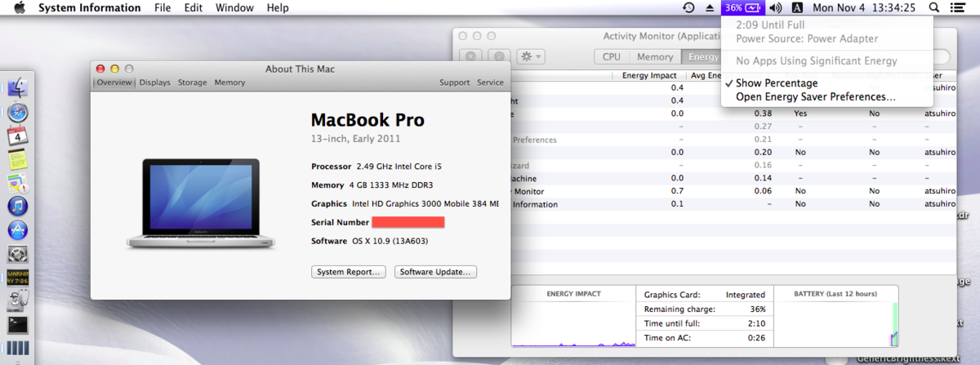Select 'OS X 10.9 (13A603)' software text
The height and width of the screenshot is (365, 980).
[x=390, y=241]
